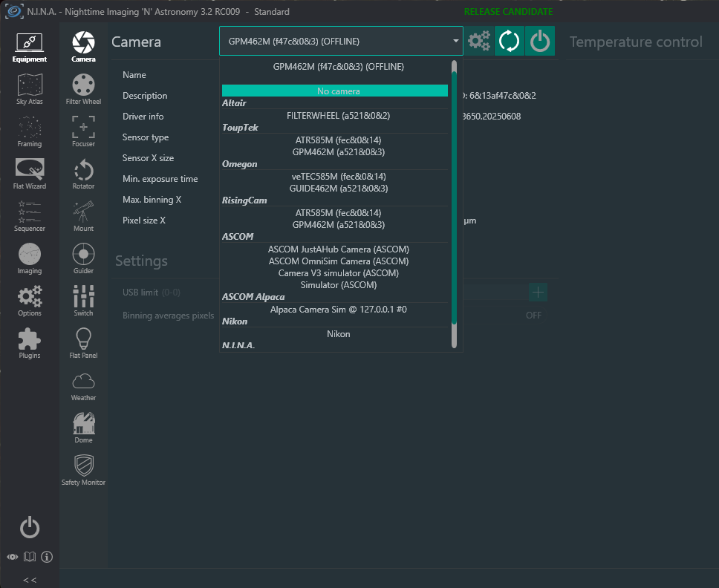Open the Options section
Viewport: 719px width, 588px height.
(x=30, y=301)
